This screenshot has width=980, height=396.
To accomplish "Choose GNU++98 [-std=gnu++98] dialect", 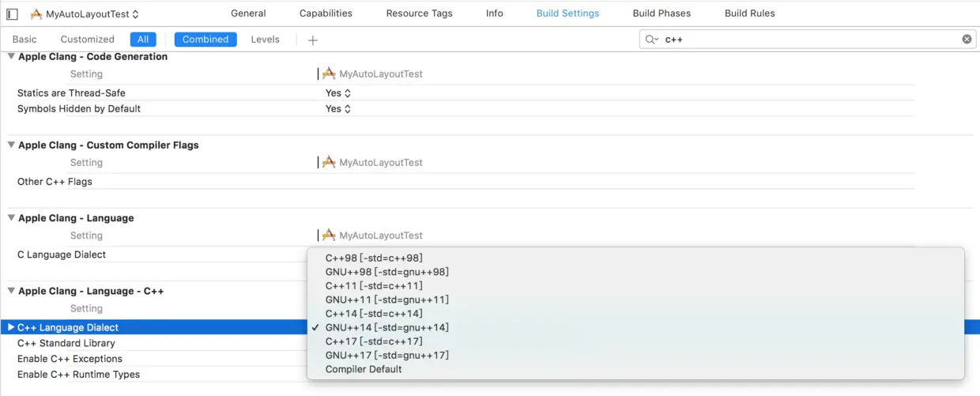I will (636, 272).
